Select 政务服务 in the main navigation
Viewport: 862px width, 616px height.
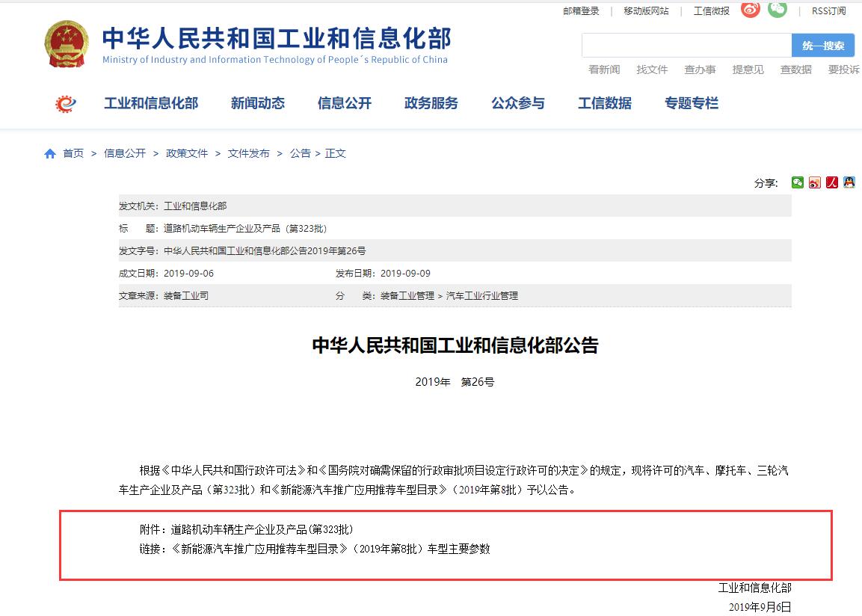(431, 104)
